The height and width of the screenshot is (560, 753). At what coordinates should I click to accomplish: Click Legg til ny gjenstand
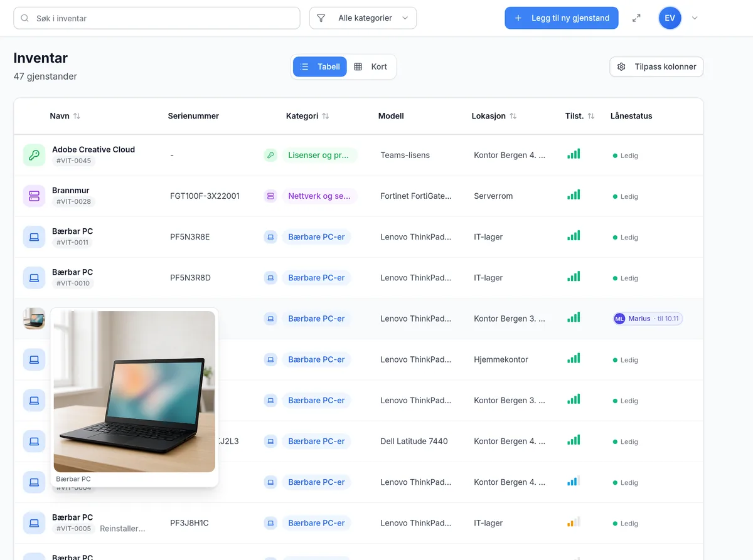[562, 18]
